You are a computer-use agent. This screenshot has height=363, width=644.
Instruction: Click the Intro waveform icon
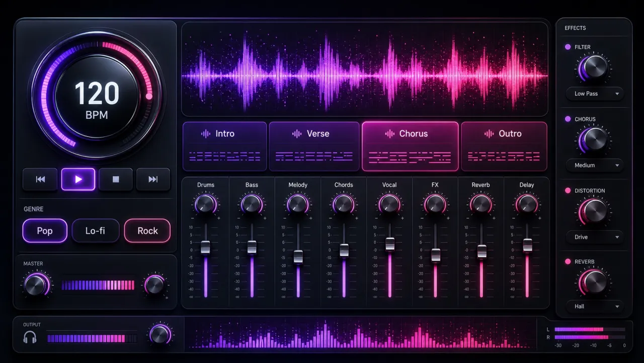[x=206, y=134]
